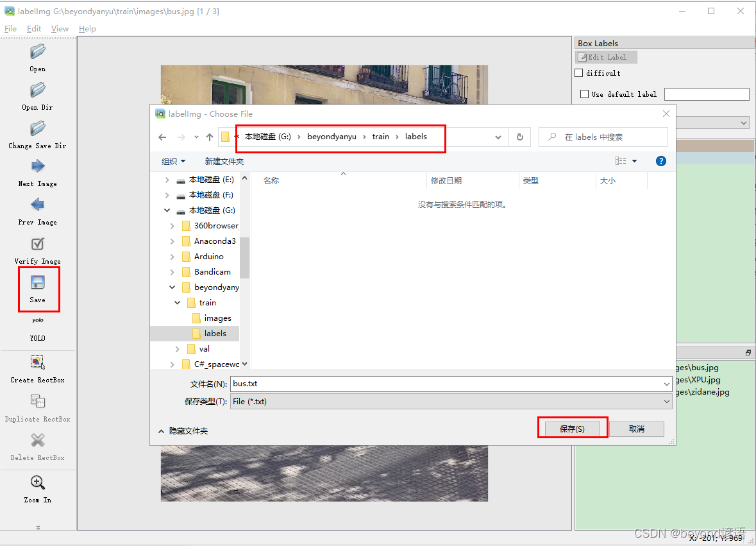Click 隐藏文件夹 to hide folders
The height and width of the screenshot is (546, 756).
point(183,431)
